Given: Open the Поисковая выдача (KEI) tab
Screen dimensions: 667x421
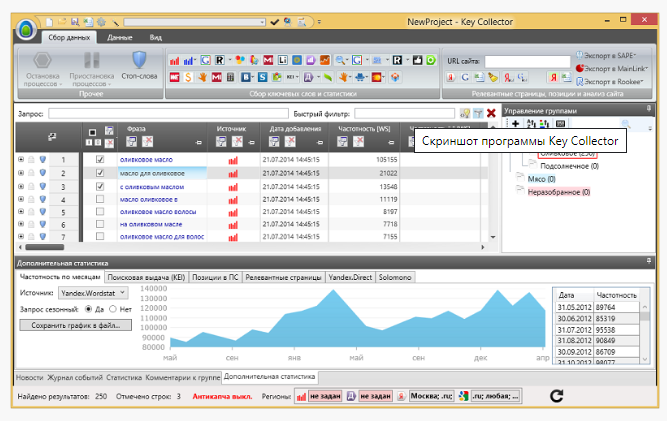Looking at the screenshot, I should (x=146, y=277).
